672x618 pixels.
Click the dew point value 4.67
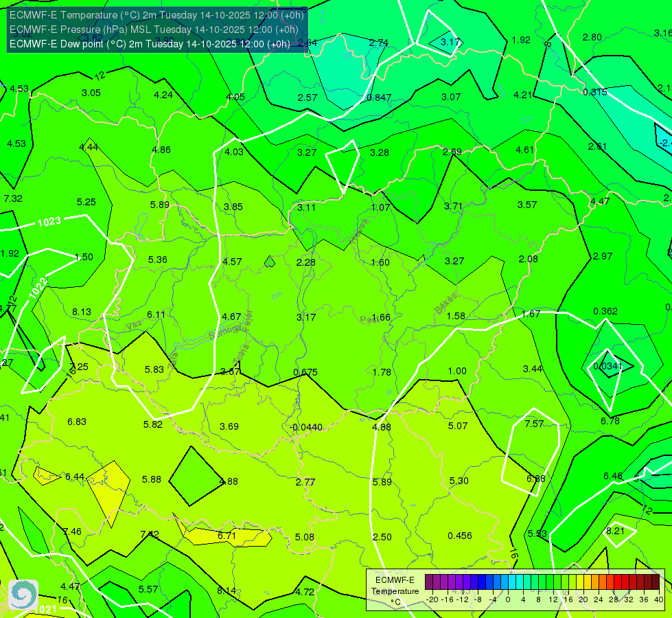(231, 317)
